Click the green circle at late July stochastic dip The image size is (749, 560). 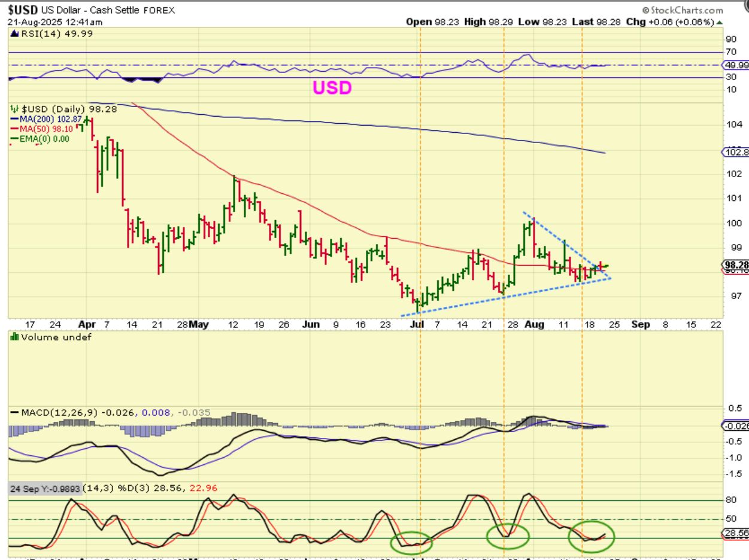click(x=508, y=534)
